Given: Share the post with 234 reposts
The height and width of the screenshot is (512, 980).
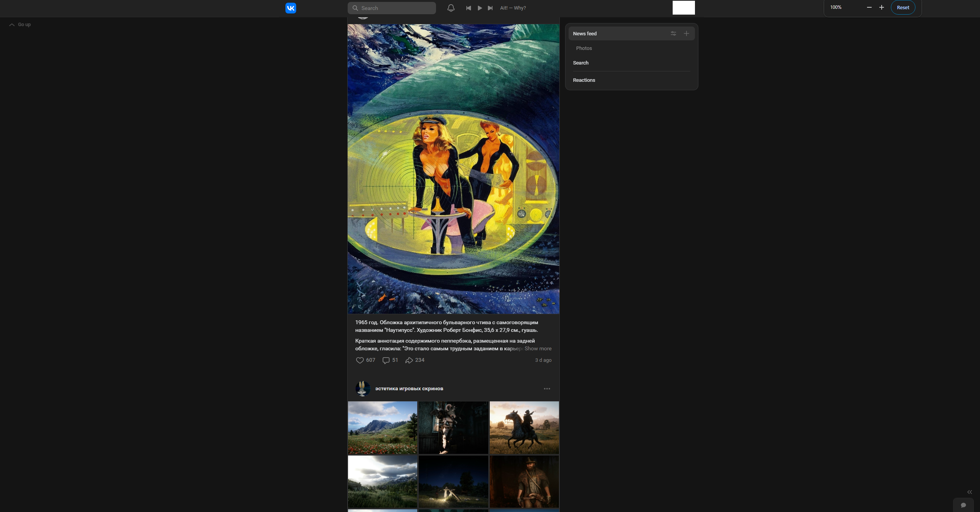Looking at the screenshot, I should 409,360.
